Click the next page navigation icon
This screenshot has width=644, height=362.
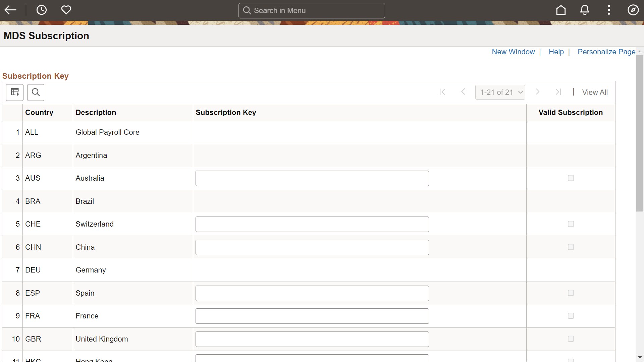click(537, 92)
